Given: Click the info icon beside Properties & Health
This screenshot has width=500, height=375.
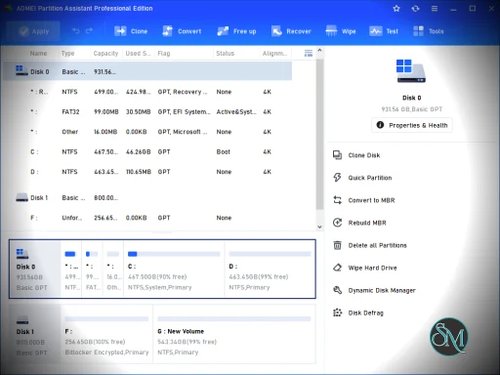Looking at the screenshot, I should pyautogui.click(x=380, y=125).
